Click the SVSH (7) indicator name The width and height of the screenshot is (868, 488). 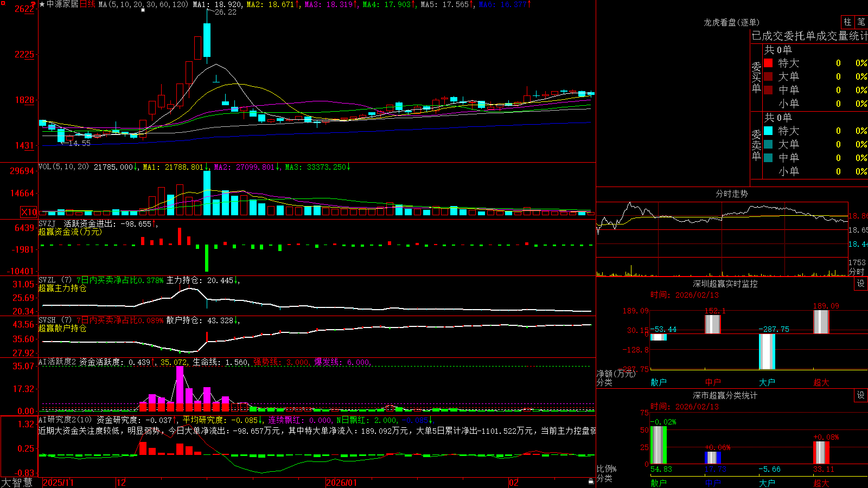[x=55, y=320]
